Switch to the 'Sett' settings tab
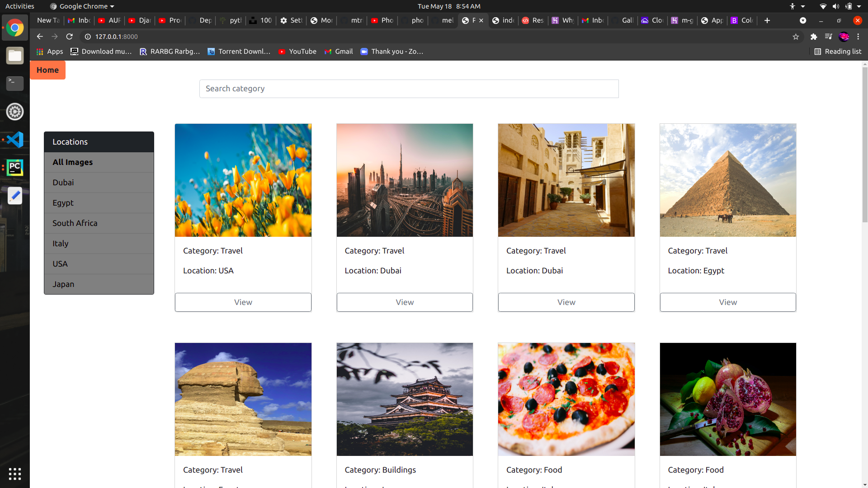Image resolution: width=868 pixels, height=488 pixels. (291, 20)
